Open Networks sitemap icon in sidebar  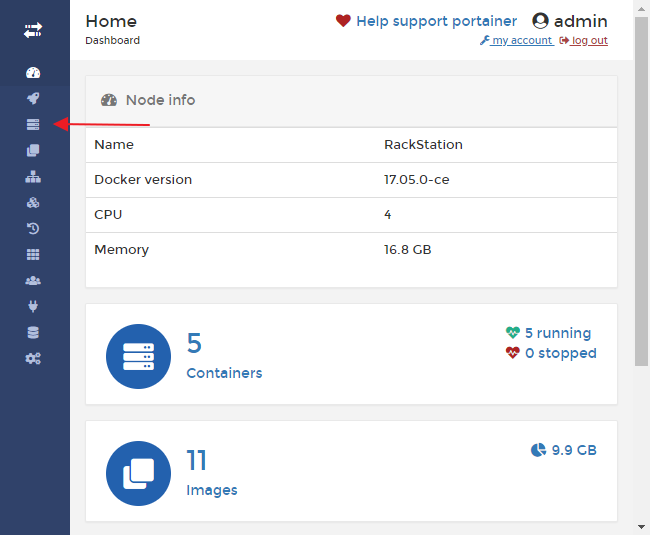[x=33, y=176]
